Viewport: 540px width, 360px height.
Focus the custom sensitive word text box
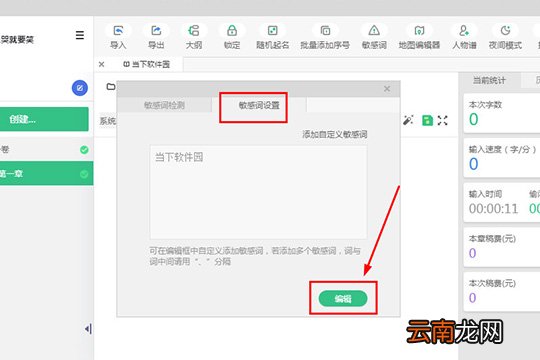point(258,192)
